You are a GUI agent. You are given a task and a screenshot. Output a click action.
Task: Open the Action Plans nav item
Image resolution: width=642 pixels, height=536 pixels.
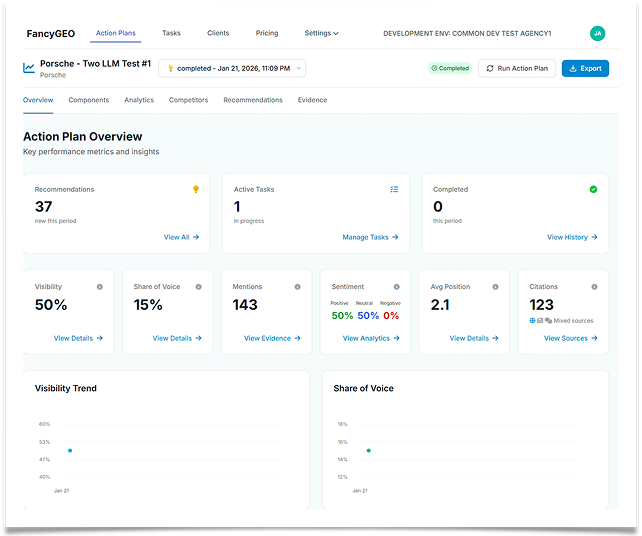(115, 33)
